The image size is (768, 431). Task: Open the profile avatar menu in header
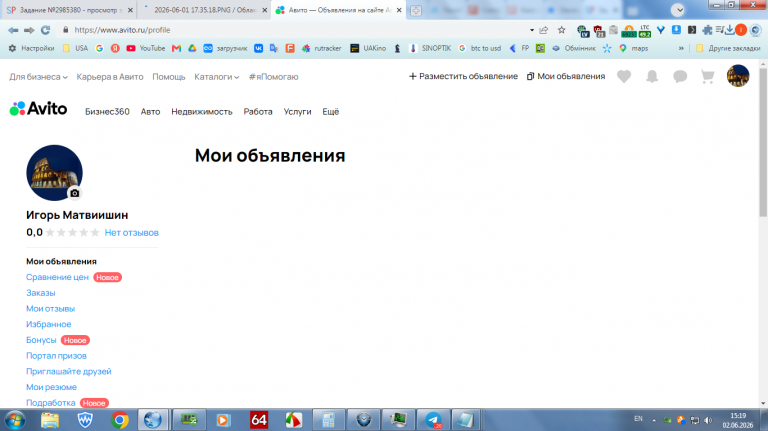tap(738, 76)
